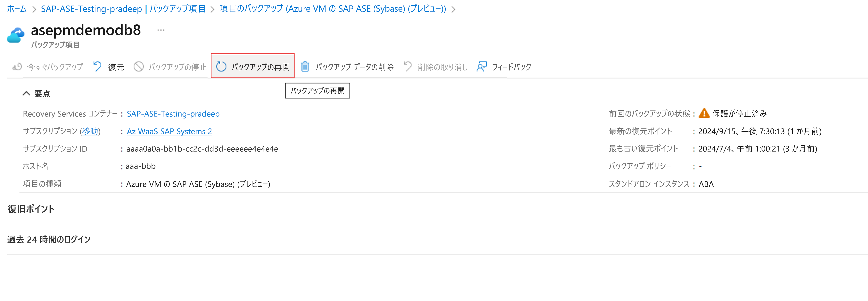Open the ellipsis more options menu
Image resolution: width=868 pixels, height=301 pixels.
coord(161,30)
